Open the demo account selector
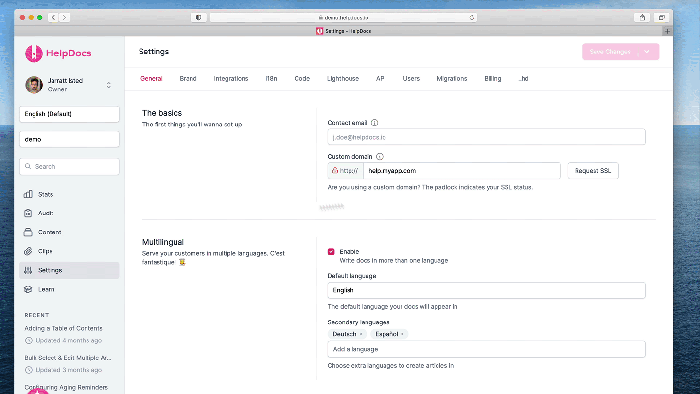Viewport: 700px width, 394px height. click(69, 139)
